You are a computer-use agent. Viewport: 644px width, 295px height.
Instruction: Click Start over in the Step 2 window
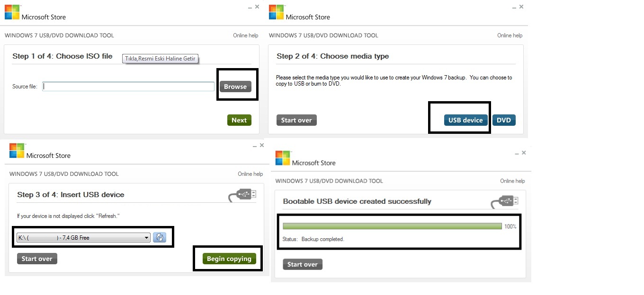tap(296, 120)
